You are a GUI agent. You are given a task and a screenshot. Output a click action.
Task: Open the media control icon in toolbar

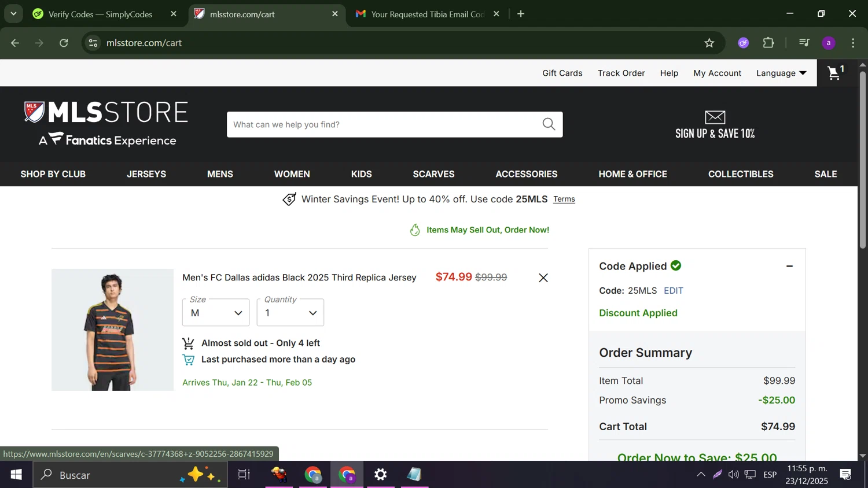coord(804,43)
